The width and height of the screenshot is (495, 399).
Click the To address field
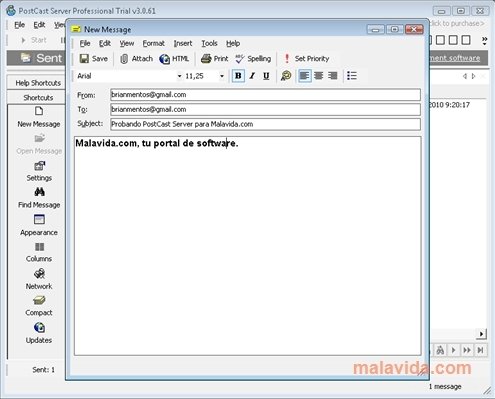pos(265,109)
